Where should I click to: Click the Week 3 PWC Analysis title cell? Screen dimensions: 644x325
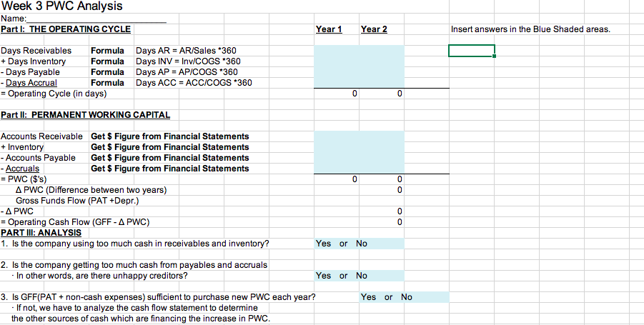click(x=61, y=6)
